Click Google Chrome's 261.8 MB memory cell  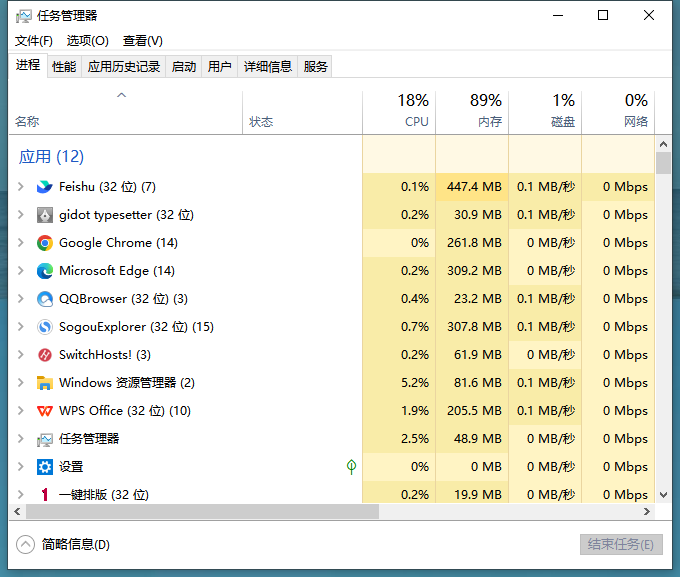click(472, 243)
